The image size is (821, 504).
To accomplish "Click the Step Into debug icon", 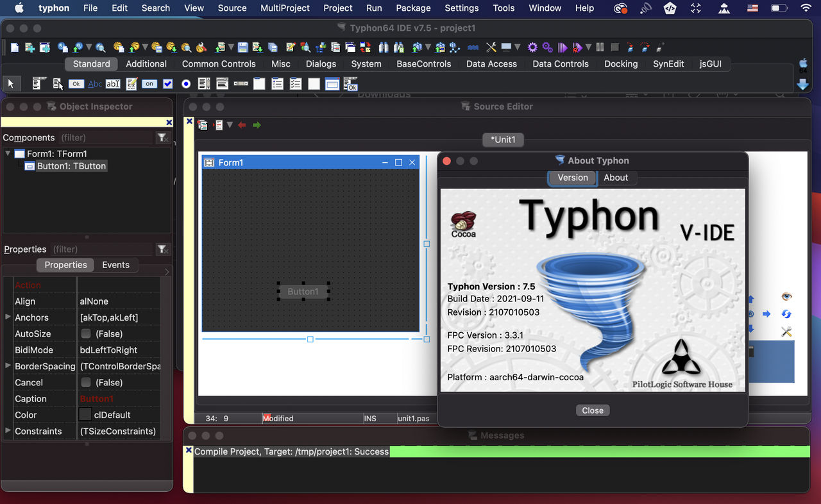I will 630,47.
